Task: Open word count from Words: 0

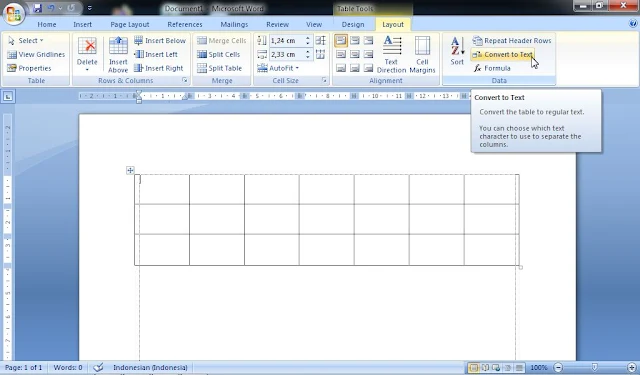Action: [68, 367]
